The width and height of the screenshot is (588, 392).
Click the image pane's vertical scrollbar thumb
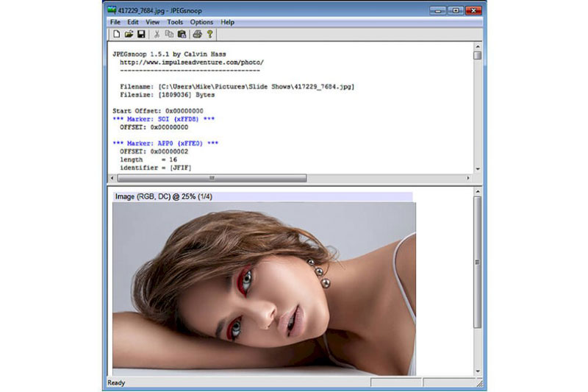click(478, 263)
